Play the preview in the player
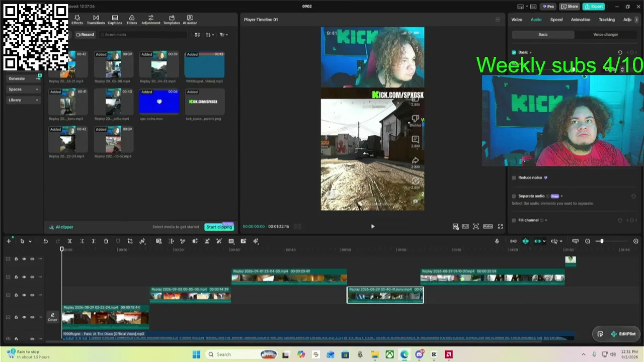The image size is (644, 362). pyautogui.click(x=373, y=227)
